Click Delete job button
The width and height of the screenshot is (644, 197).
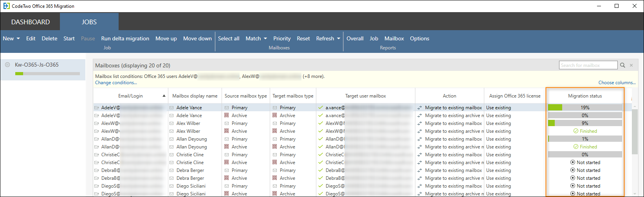[50, 38]
